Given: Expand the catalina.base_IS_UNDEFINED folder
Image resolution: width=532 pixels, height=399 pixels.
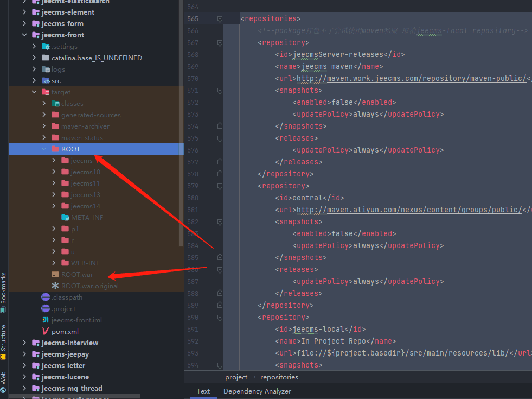Looking at the screenshot, I should click(34, 58).
